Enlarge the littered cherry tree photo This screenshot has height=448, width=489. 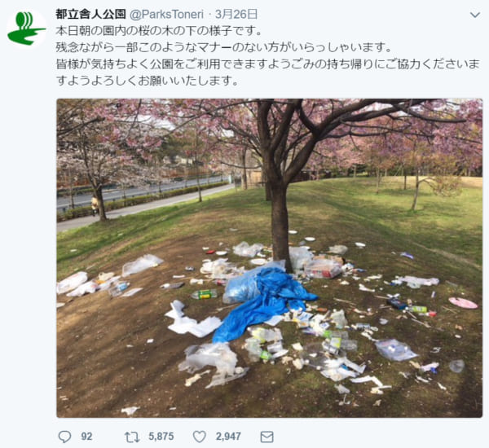pos(270,258)
